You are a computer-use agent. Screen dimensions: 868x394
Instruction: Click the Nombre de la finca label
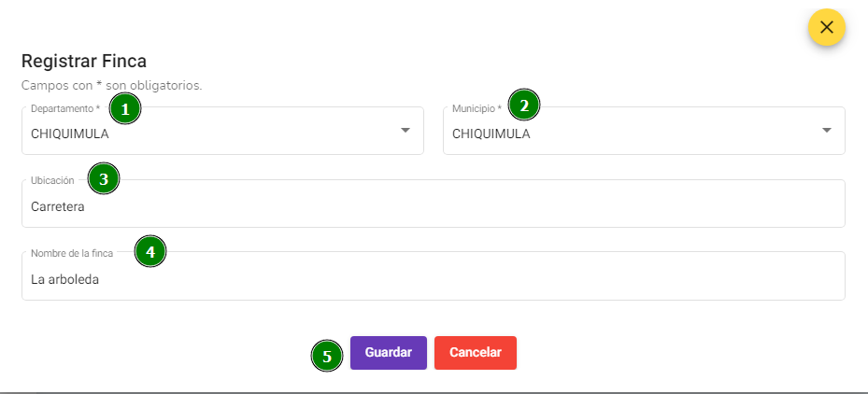pyautogui.click(x=72, y=253)
